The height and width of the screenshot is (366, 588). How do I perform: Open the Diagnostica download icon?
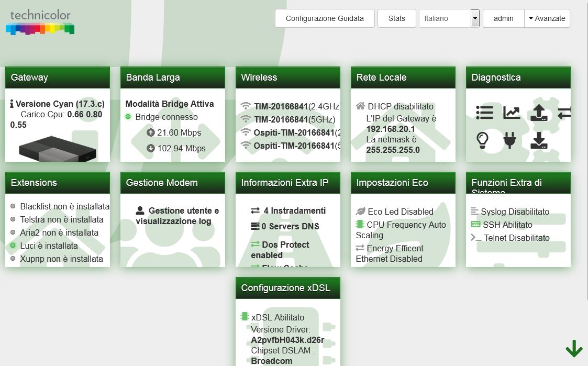coord(539,140)
